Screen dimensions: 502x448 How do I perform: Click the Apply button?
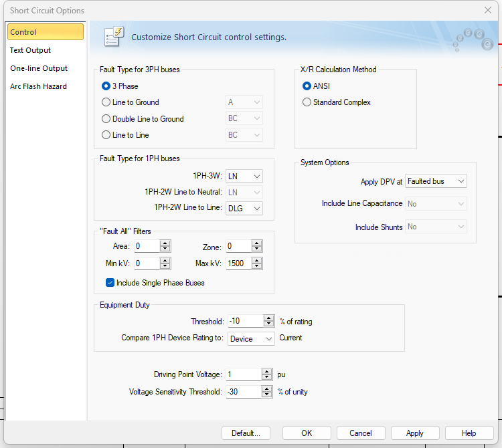tap(415, 433)
